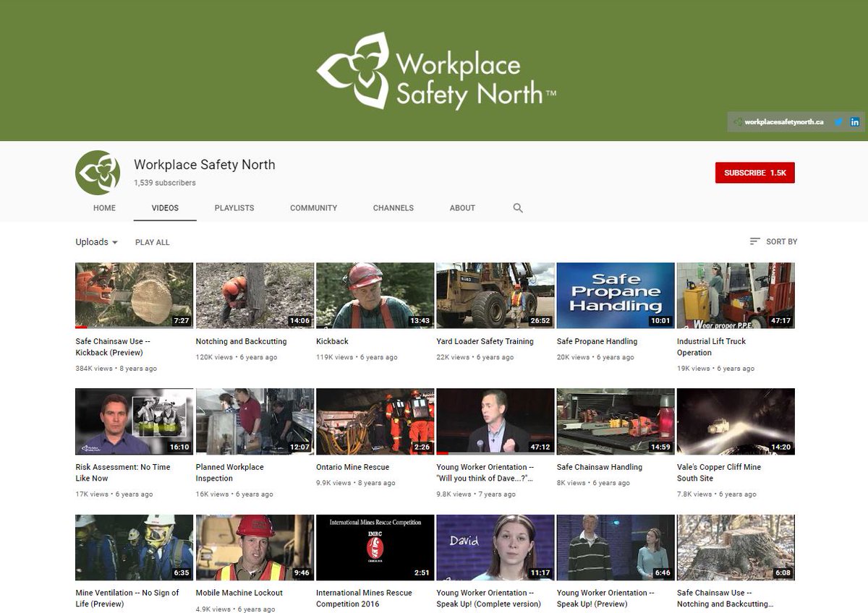Screen dimensions: 868x613
Task: Switch to the Playlists tab
Action: point(234,207)
